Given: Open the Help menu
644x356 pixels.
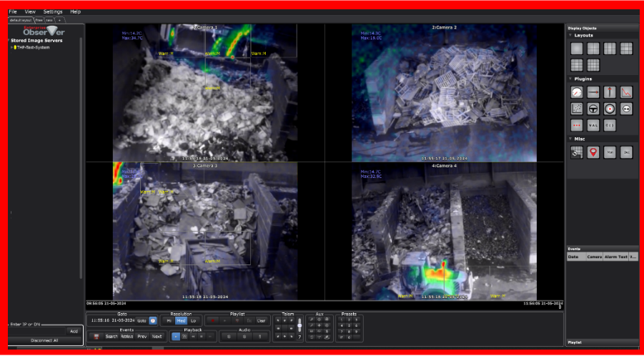Looking at the screenshot, I should pyautogui.click(x=75, y=11).
